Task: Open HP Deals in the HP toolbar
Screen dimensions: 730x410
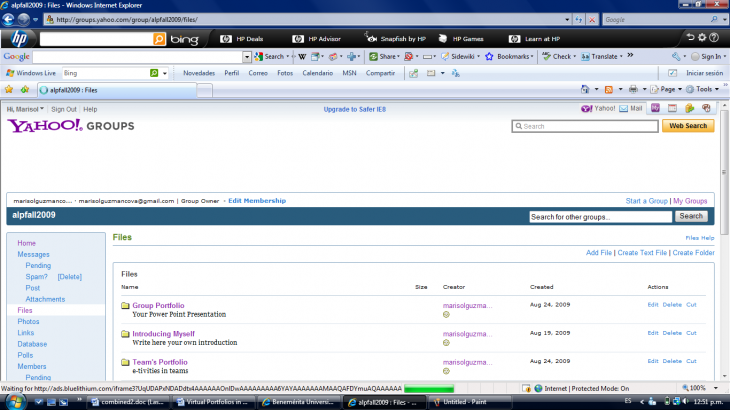Action: 242,39
